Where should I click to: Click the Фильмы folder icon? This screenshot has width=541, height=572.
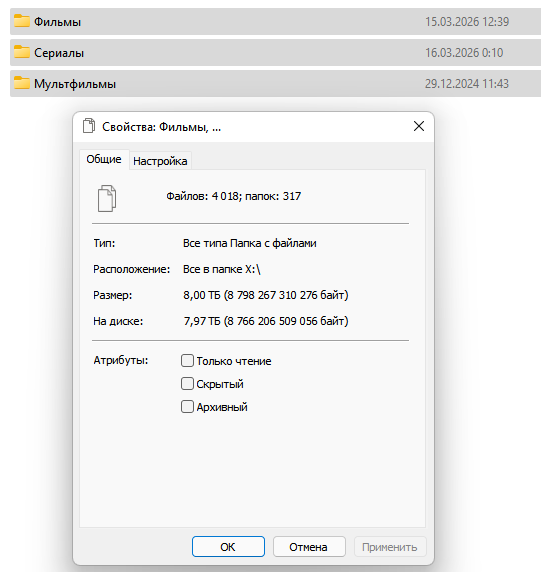[x=22, y=21]
